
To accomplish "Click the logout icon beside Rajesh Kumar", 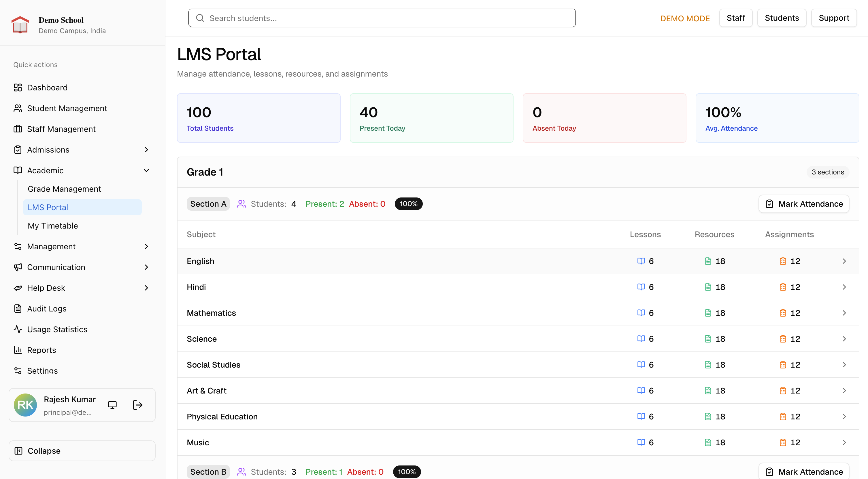I will [x=137, y=405].
